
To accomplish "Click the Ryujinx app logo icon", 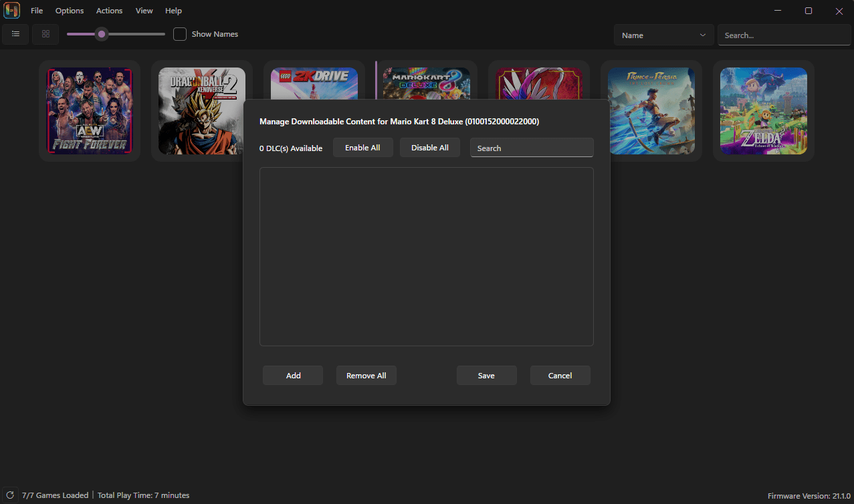I will [12, 11].
